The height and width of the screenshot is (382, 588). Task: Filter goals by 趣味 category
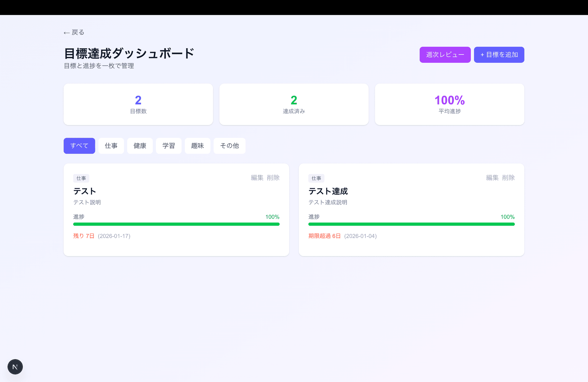(197, 146)
